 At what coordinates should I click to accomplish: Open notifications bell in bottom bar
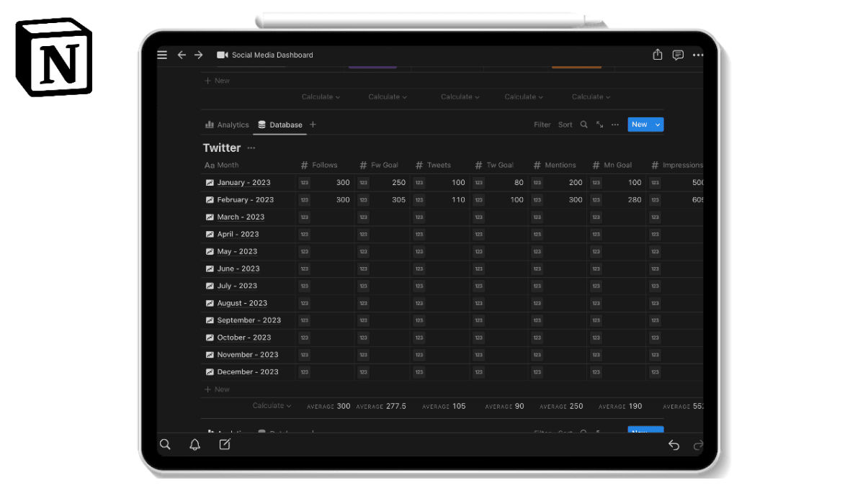194,445
